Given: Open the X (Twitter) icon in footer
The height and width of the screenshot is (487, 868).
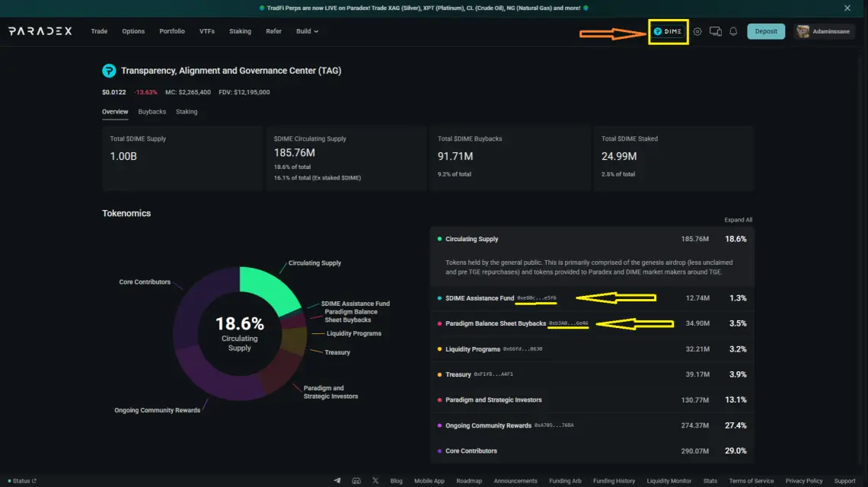Looking at the screenshot, I should (x=375, y=481).
